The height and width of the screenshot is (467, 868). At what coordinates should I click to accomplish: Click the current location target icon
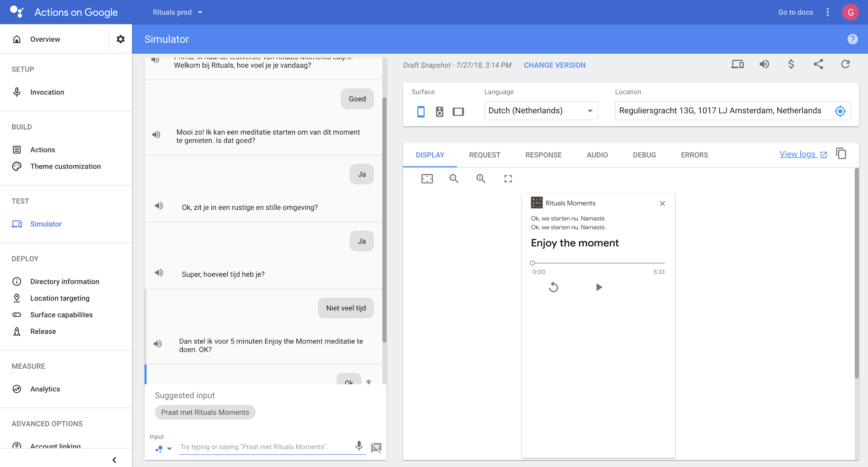840,111
